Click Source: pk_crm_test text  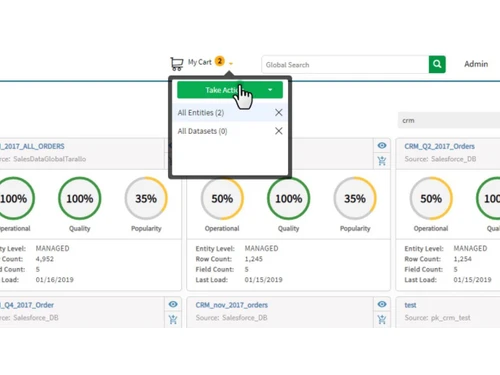[437, 318]
